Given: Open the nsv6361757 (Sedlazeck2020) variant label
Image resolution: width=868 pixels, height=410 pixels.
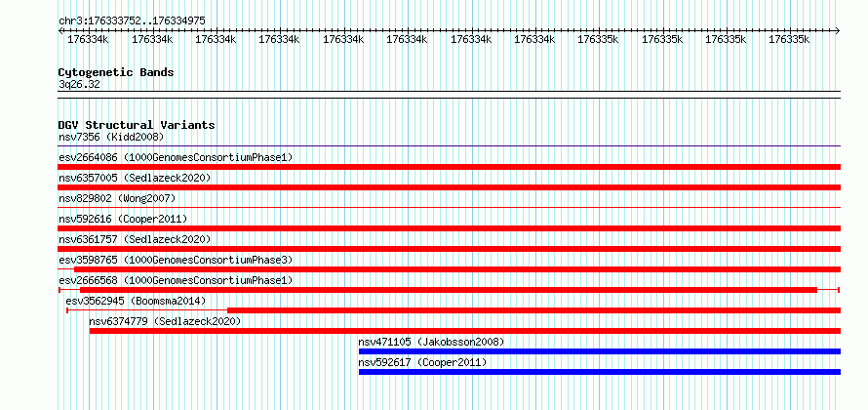Looking at the screenshot, I should [x=135, y=239].
